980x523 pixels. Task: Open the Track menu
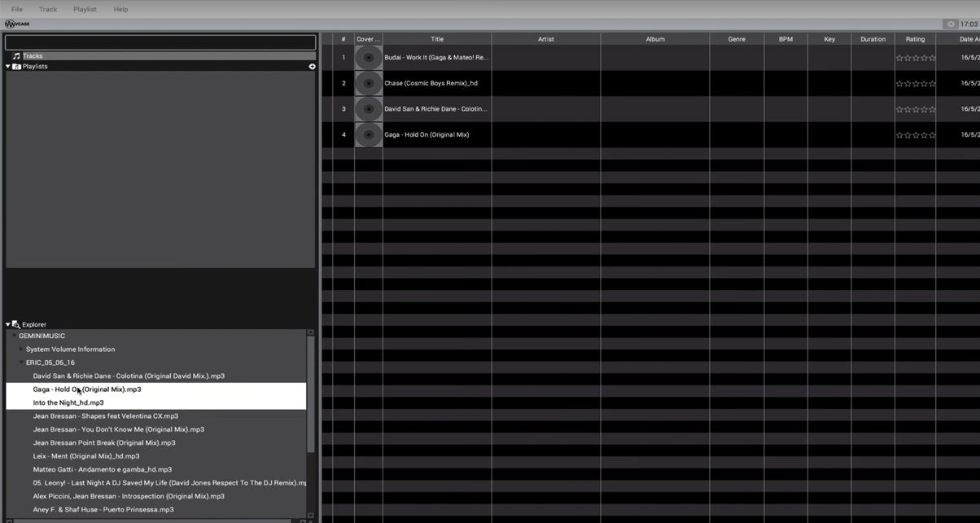coord(48,9)
